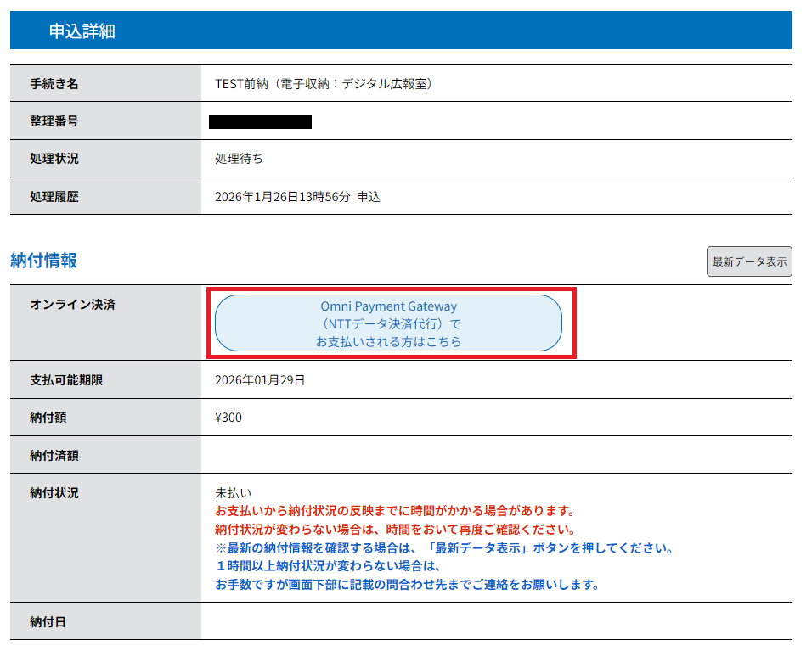Viewport: 812px width, 651px height.
Task: Click the blacked-out 整理番号 value
Action: 260,122
